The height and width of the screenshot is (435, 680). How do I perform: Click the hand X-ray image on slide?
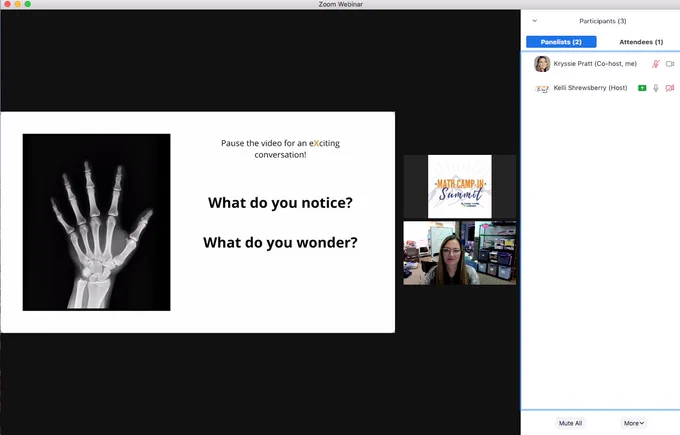96,222
